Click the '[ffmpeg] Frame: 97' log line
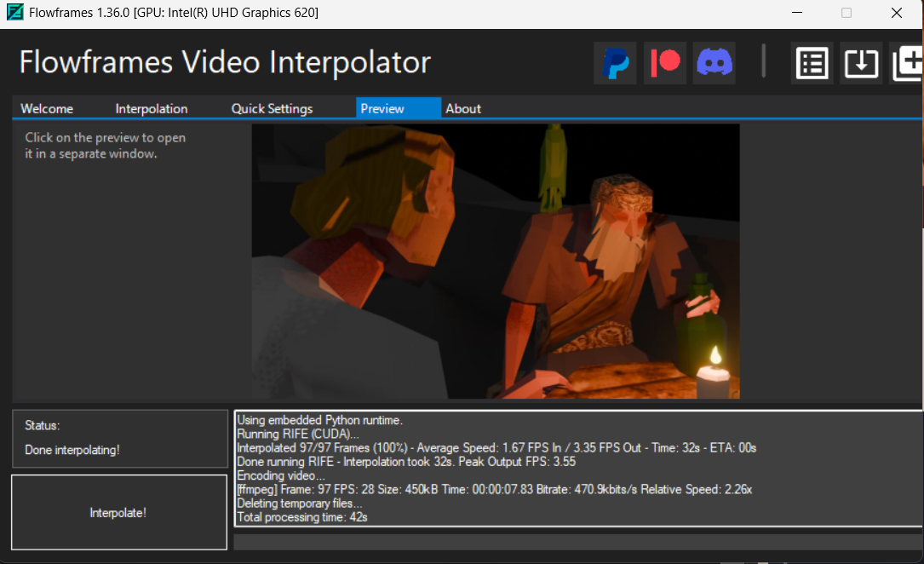The image size is (924, 564). click(x=495, y=489)
